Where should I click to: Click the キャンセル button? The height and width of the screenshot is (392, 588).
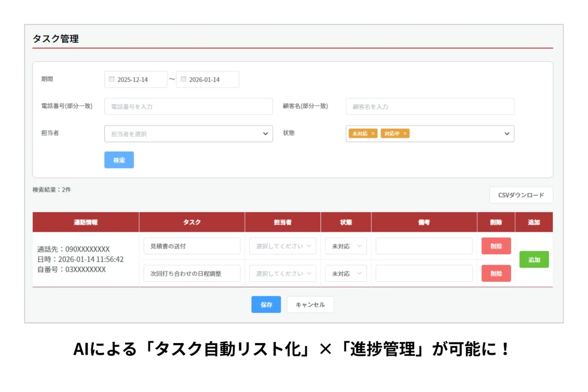coord(310,305)
